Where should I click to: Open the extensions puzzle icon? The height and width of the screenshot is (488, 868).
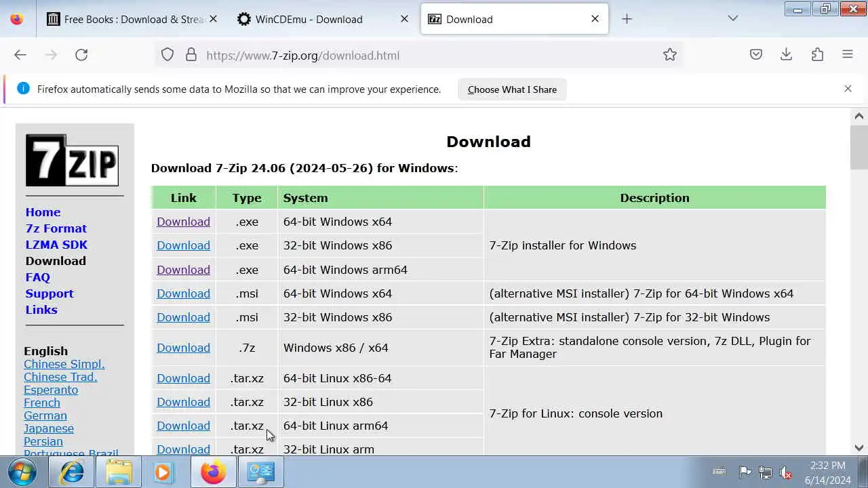[x=817, y=55]
